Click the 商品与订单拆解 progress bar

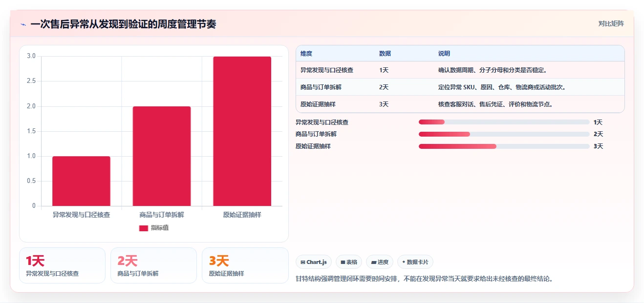click(x=504, y=134)
